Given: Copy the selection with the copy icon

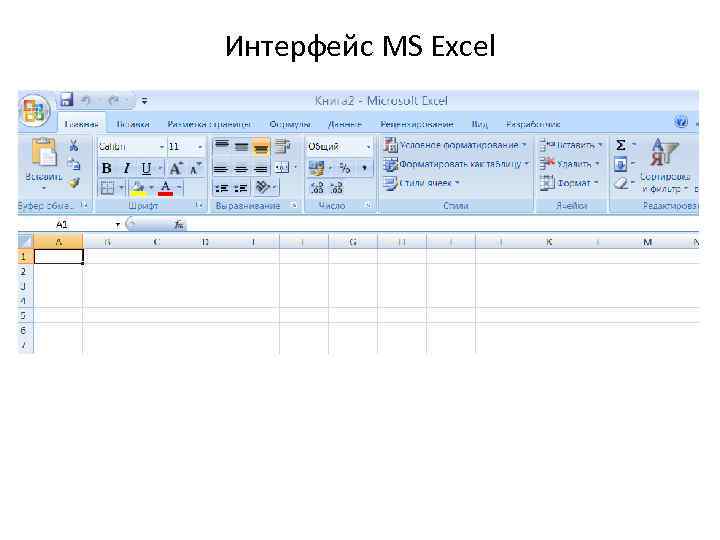Looking at the screenshot, I should click(73, 164).
